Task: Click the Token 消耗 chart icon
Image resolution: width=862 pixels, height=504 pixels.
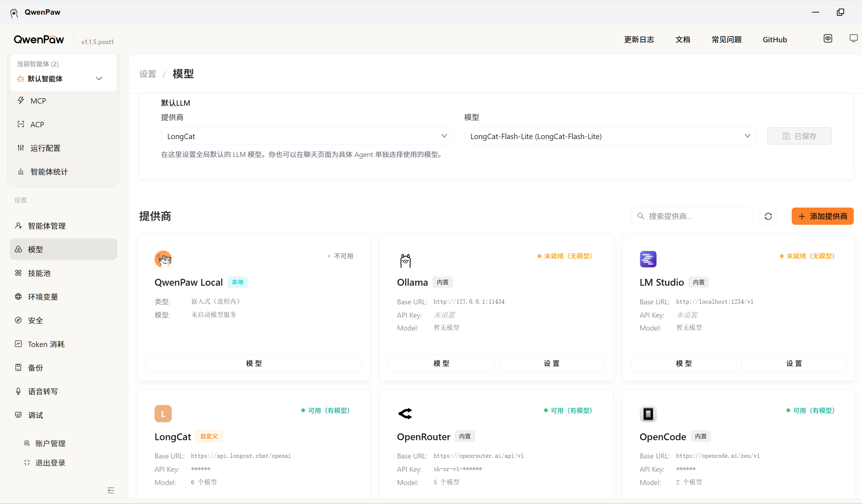Action: tap(18, 344)
